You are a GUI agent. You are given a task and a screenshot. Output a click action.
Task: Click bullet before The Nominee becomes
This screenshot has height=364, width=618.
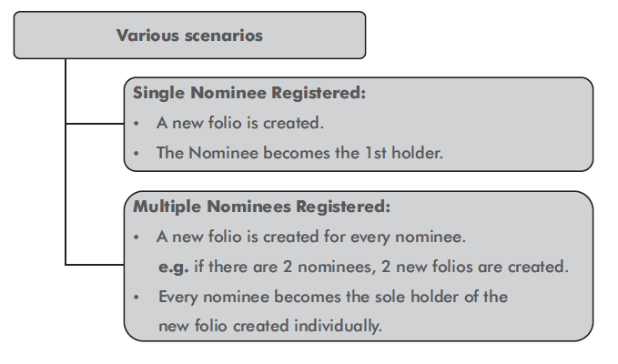pyautogui.click(x=137, y=154)
